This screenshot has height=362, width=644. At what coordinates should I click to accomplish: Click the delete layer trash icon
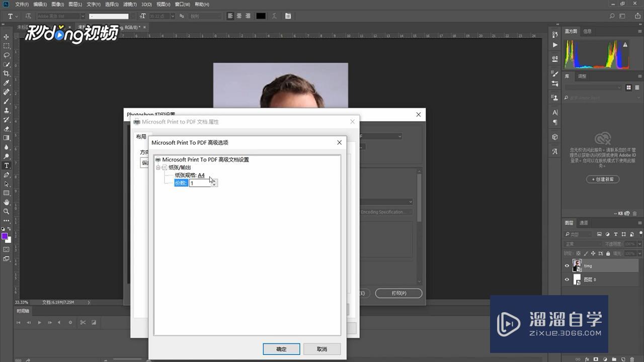click(x=632, y=359)
